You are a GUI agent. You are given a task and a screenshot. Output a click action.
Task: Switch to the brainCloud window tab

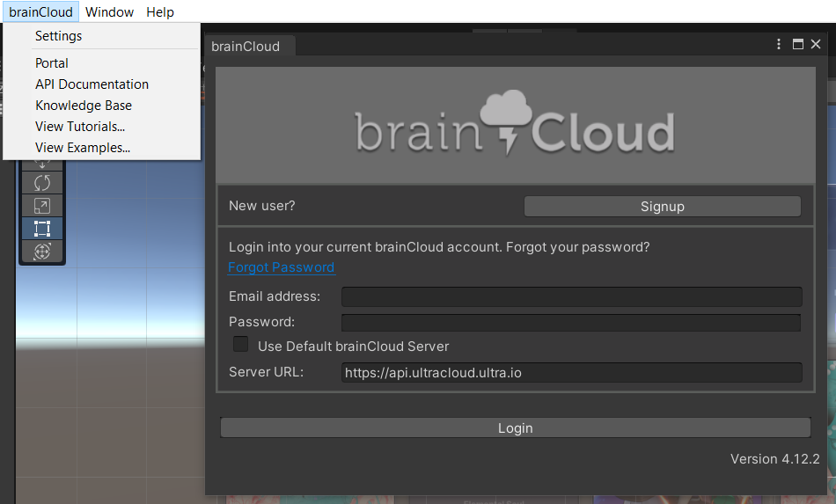pos(249,47)
